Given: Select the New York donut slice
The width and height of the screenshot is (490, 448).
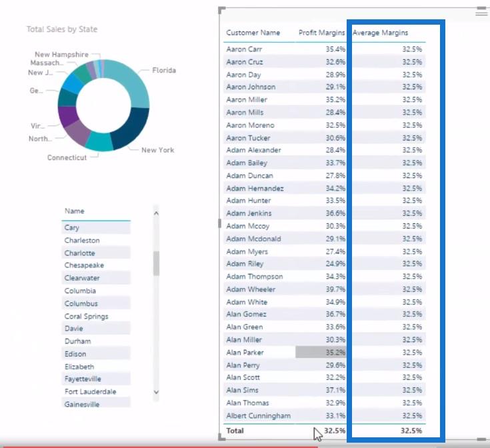Looking at the screenshot, I should (x=133, y=128).
